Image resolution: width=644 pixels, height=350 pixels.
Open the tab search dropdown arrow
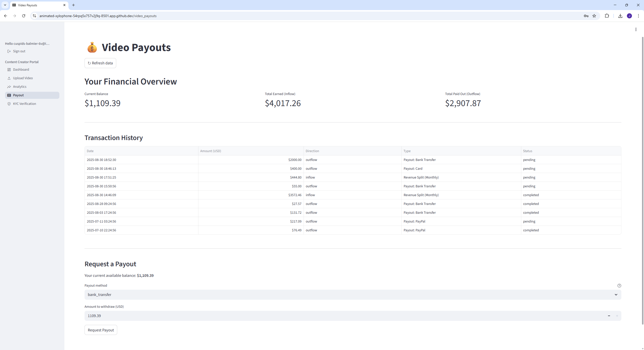tap(5, 5)
